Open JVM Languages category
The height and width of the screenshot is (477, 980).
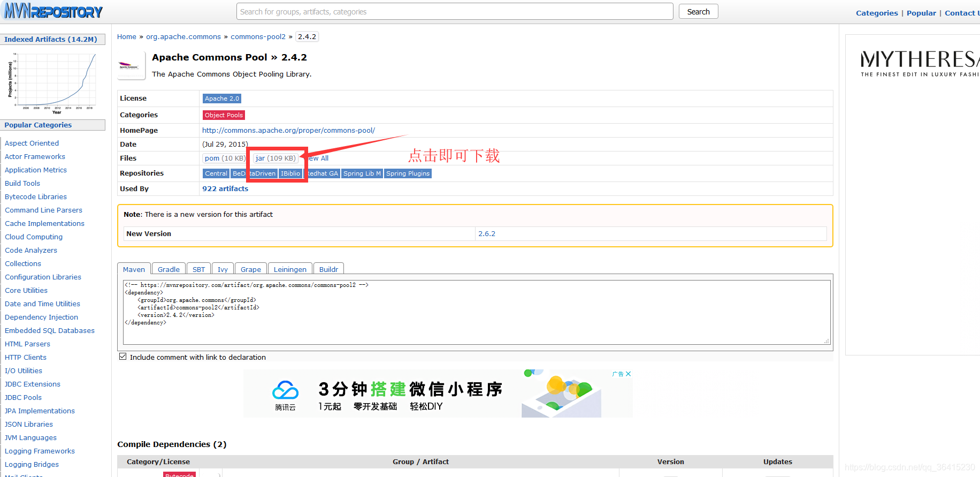click(x=30, y=437)
